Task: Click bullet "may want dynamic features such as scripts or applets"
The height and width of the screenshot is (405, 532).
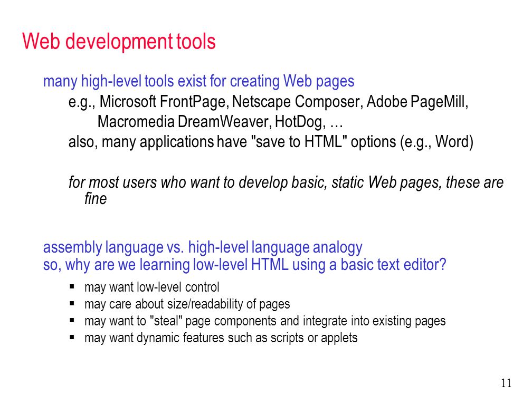Action: (x=221, y=338)
